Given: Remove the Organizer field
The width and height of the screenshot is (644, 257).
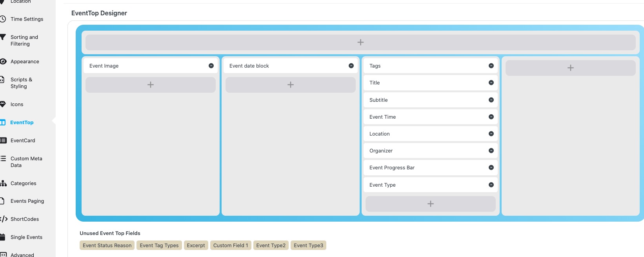Looking at the screenshot, I should click(491, 151).
